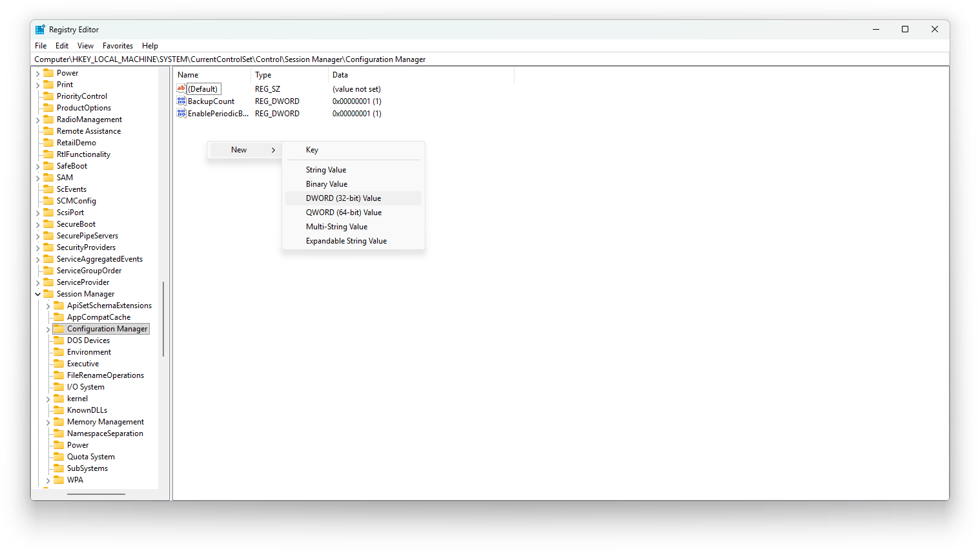Click the ServiceGroupOrder folder icon
The height and width of the screenshot is (553, 980).
(48, 271)
